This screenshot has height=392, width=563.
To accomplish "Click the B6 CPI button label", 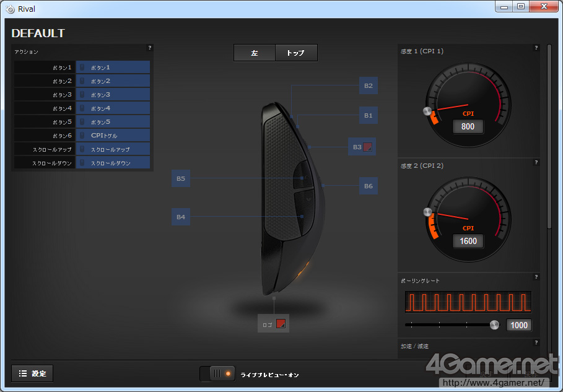I will (369, 186).
